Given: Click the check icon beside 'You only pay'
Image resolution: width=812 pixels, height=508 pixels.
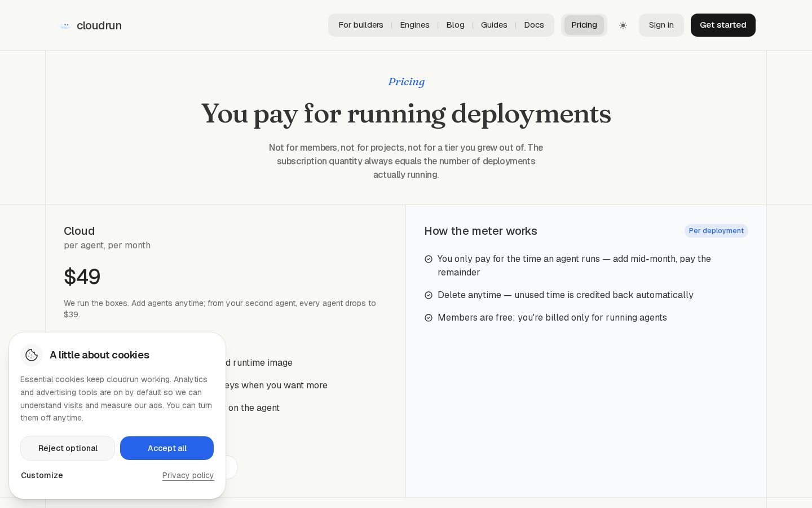Looking at the screenshot, I should 429,259.
